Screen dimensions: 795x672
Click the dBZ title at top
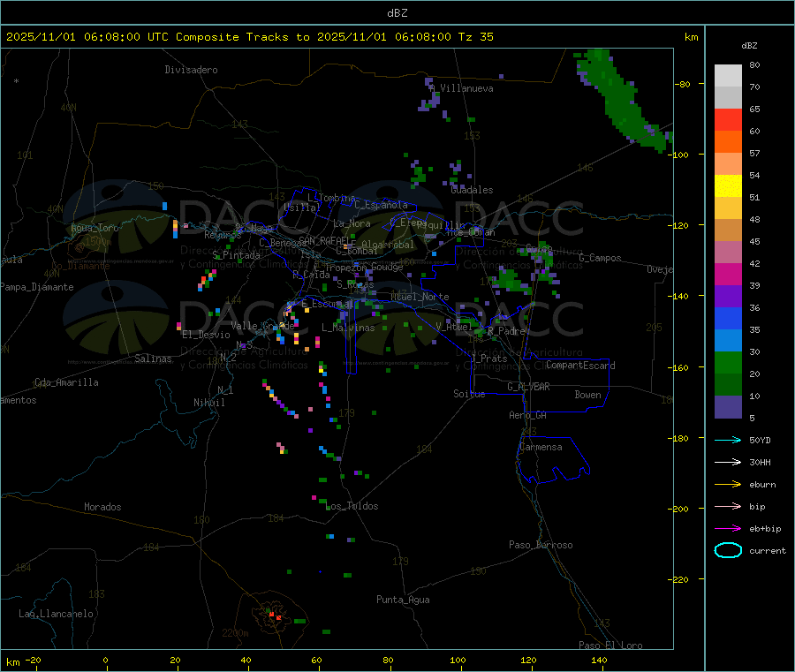pyautogui.click(x=397, y=13)
